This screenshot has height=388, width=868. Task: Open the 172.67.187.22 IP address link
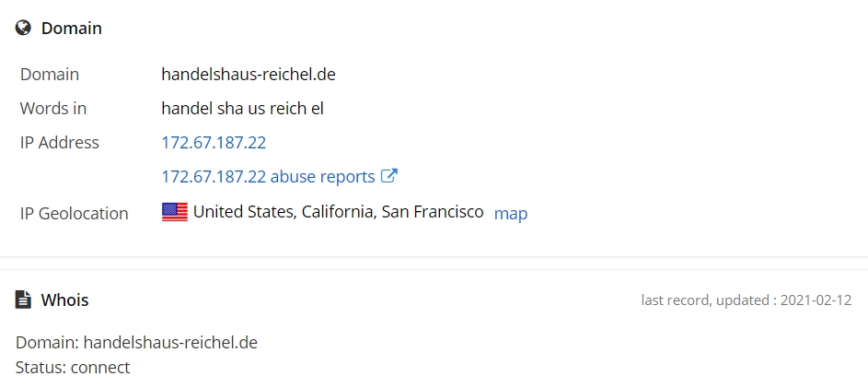pyautogui.click(x=214, y=143)
